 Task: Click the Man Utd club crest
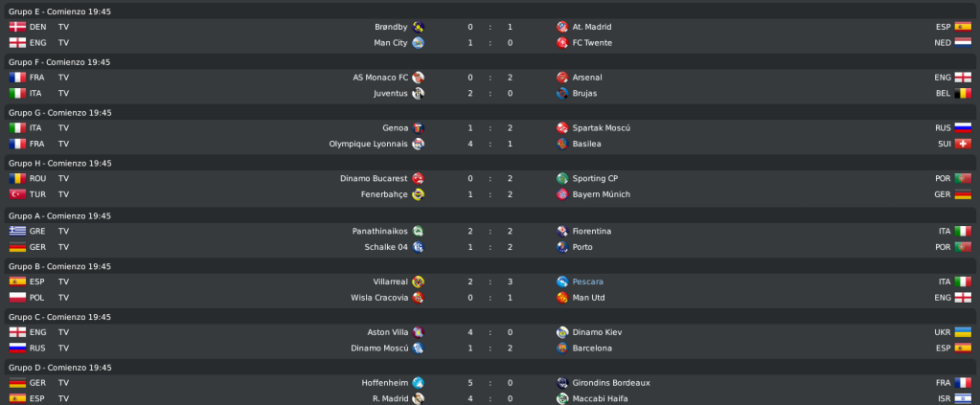[x=562, y=298]
